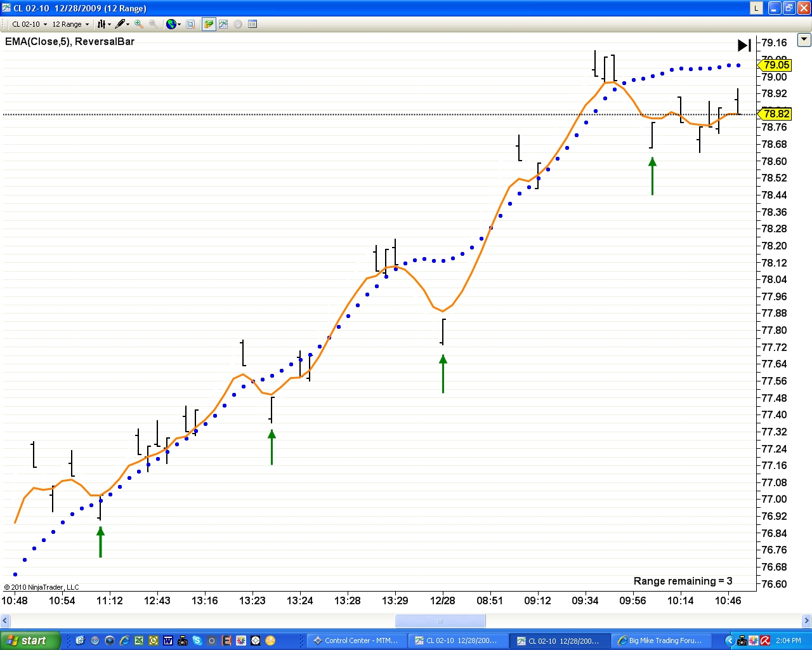
Task: Launch Skype from quick launch
Action: pyautogui.click(x=197, y=640)
